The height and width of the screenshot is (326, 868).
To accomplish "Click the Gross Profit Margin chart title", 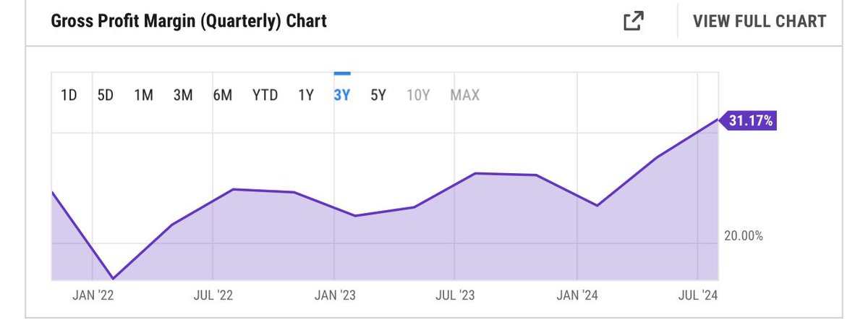I will 189,21.
